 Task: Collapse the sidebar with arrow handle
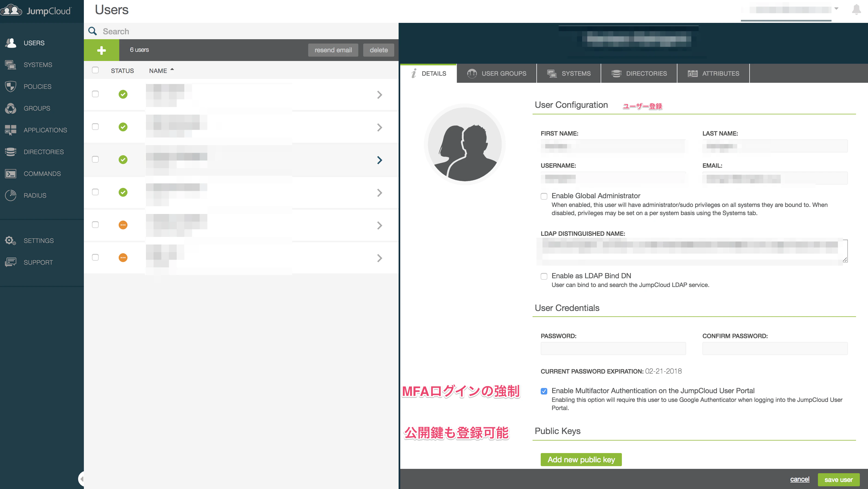(81, 479)
